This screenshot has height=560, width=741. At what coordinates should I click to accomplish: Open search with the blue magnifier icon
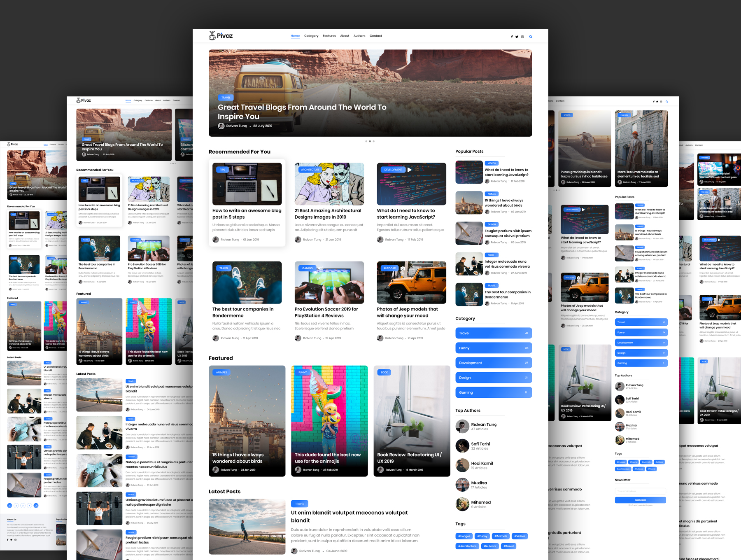tap(531, 37)
